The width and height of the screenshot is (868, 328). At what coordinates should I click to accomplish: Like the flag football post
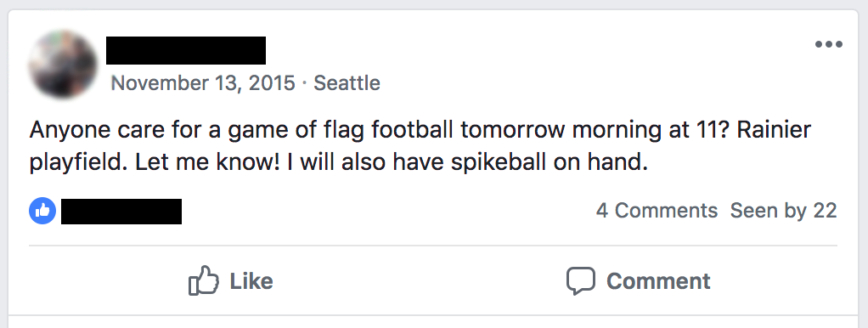click(231, 281)
